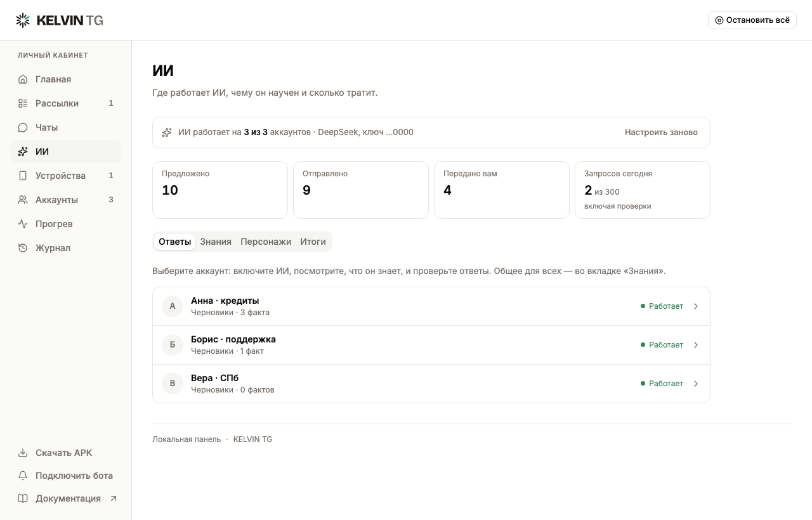Click the Предложено 10 stat card
The width and height of the screenshot is (812, 520).
[220, 190]
